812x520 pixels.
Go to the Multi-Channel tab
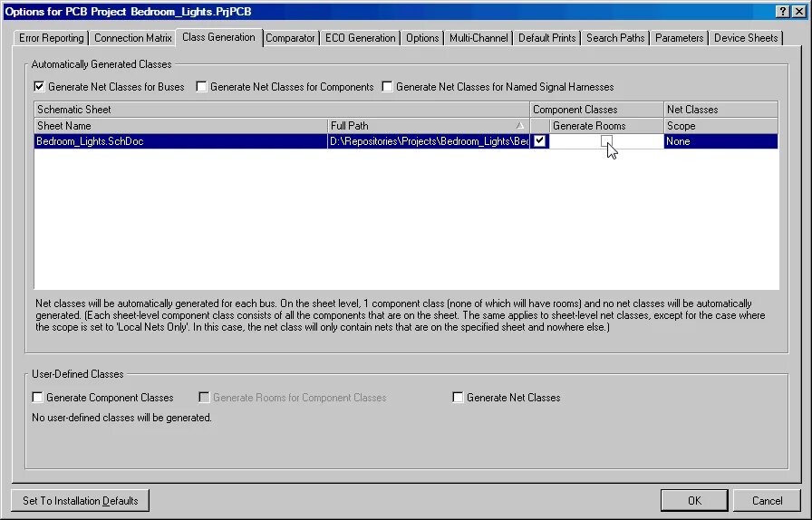[x=478, y=38]
